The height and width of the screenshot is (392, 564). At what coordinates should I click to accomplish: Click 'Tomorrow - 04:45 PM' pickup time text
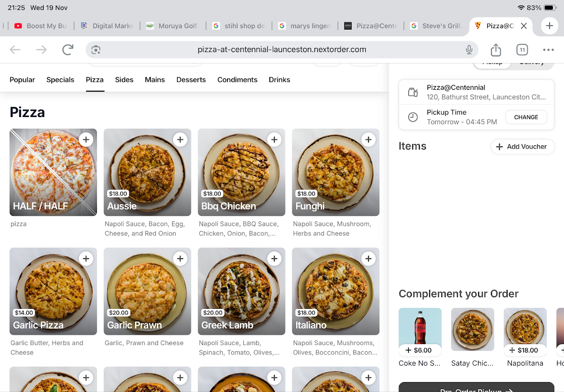(x=462, y=122)
